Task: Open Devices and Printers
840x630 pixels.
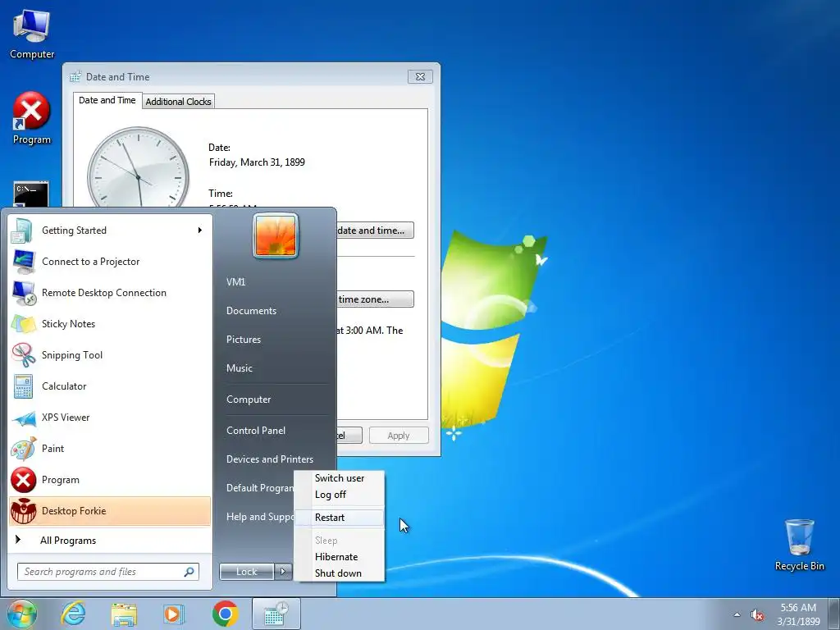Action: point(269,459)
